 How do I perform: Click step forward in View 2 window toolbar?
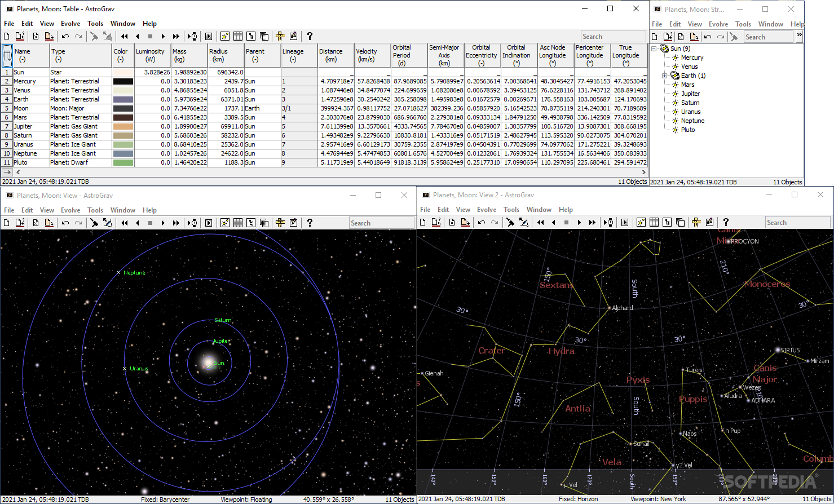(x=579, y=222)
